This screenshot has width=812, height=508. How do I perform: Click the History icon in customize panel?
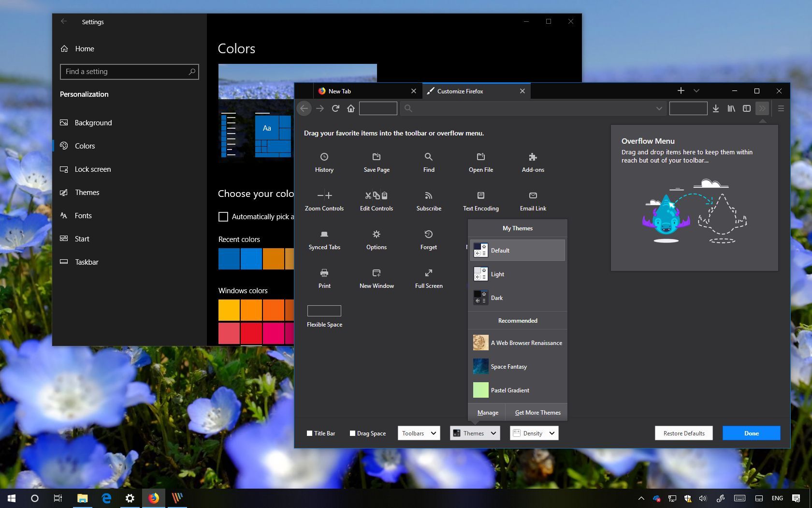coord(324,157)
